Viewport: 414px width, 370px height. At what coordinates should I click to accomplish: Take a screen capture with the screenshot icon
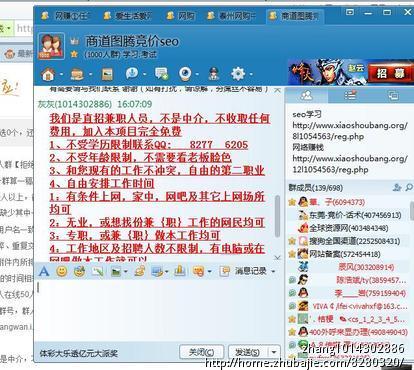coord(157,272)
